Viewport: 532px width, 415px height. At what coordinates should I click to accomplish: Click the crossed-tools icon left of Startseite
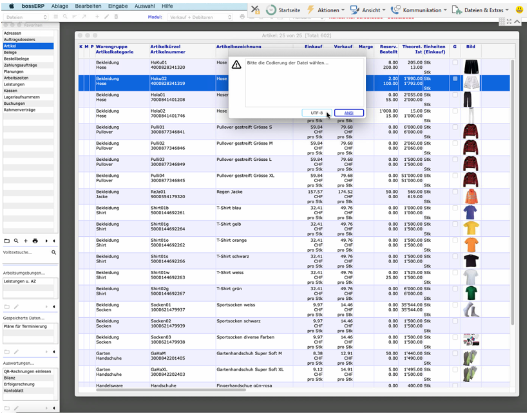tap(256, 10)
